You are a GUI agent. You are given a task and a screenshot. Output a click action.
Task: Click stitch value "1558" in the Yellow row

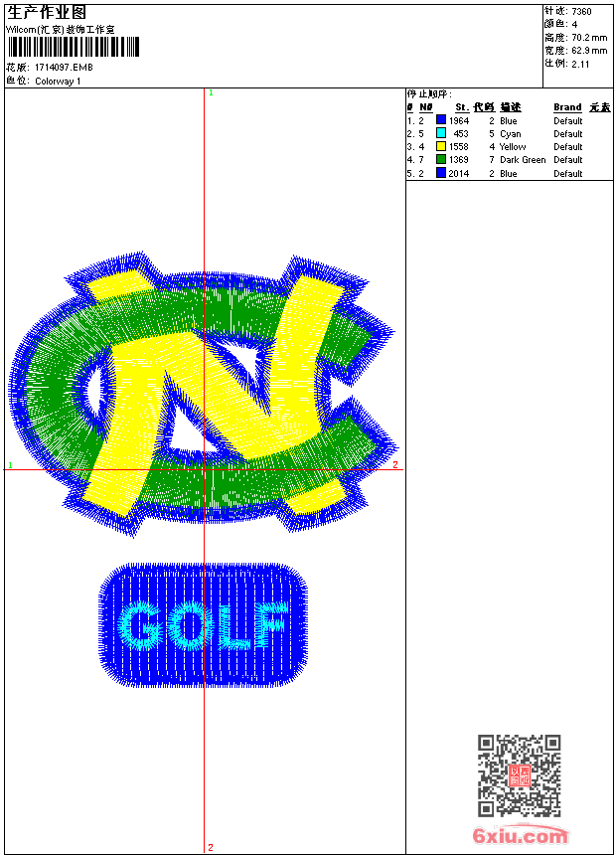coord(459,147)
